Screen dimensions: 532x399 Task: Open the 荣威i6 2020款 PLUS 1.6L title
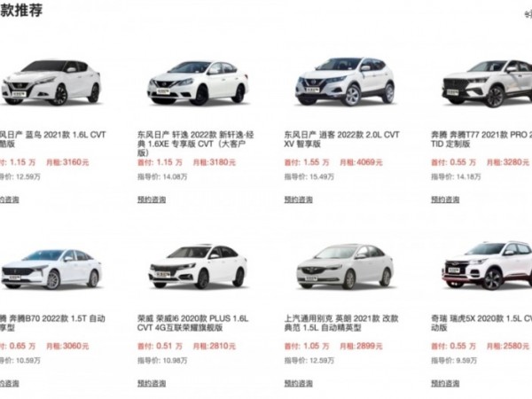(x=192, y=323)
